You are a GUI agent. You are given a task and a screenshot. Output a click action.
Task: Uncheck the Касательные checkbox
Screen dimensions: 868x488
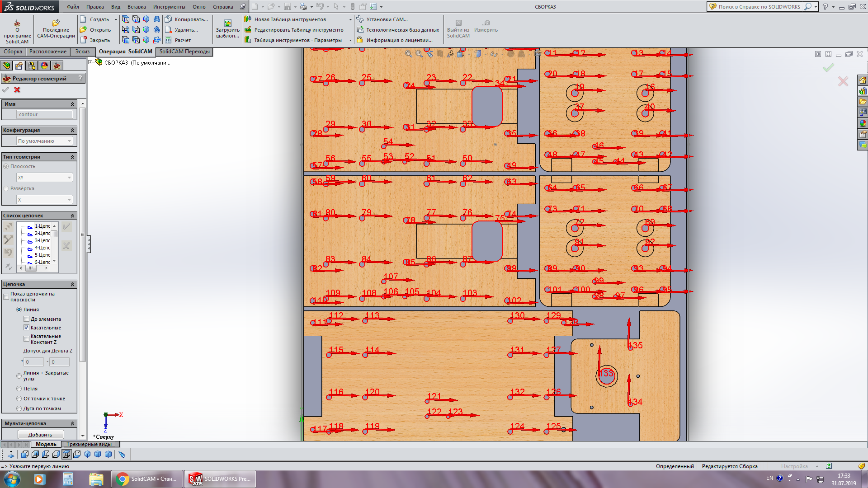click(27, 328)
